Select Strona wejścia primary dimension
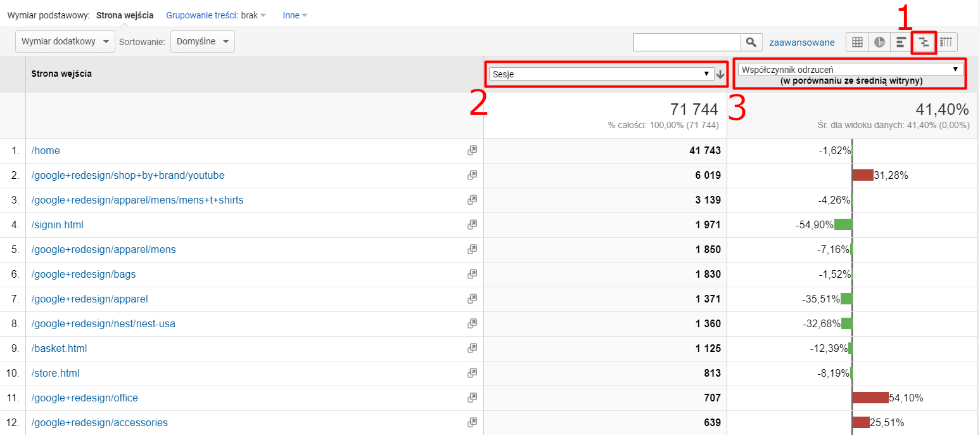The width and height of the screenshot is (980, 435). pos(125,15)
